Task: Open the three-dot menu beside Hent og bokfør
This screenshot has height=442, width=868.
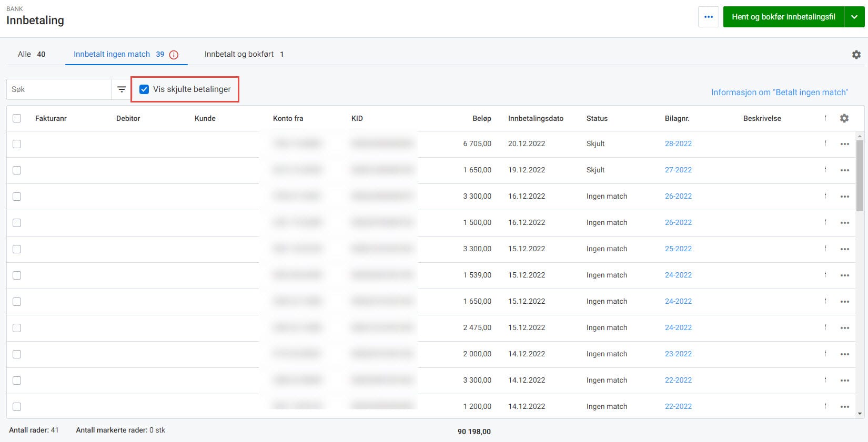Action: tap(709, 17)
